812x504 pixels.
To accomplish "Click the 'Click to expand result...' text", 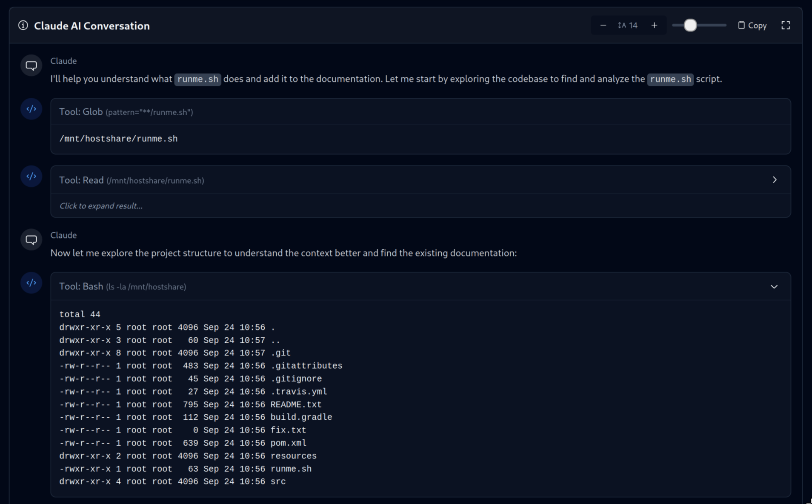I will tap(100, 205).
